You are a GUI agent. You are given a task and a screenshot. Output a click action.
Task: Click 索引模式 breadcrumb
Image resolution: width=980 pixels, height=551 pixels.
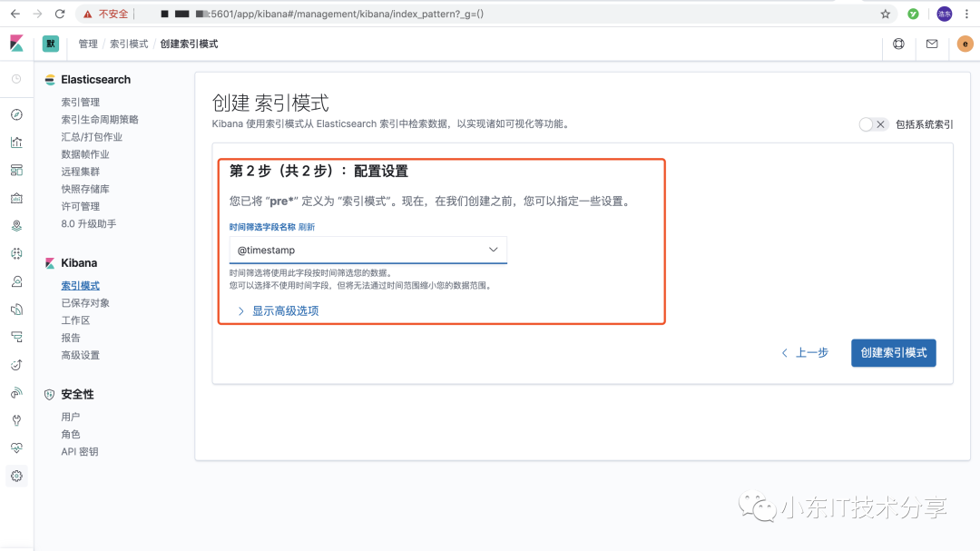pos(129,44)
